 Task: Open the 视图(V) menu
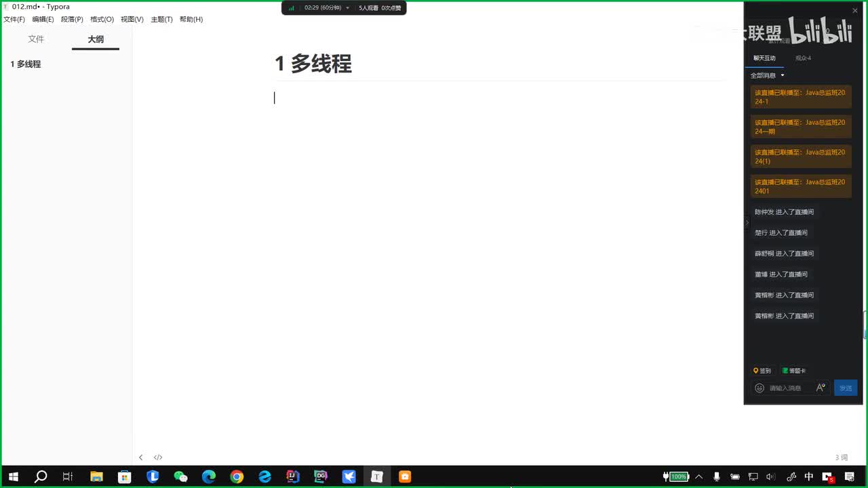132,19
